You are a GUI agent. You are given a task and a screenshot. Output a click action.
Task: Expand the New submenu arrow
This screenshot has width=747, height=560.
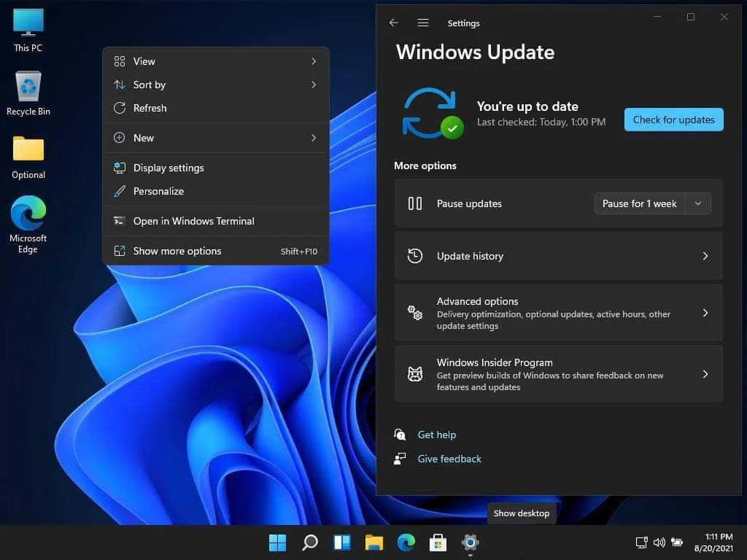[314, 138]
